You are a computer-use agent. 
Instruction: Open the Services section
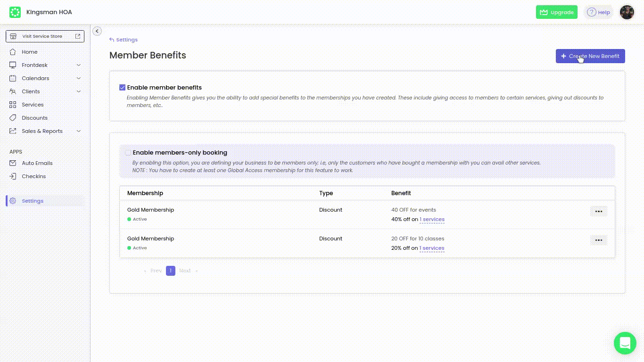[33, 105]
